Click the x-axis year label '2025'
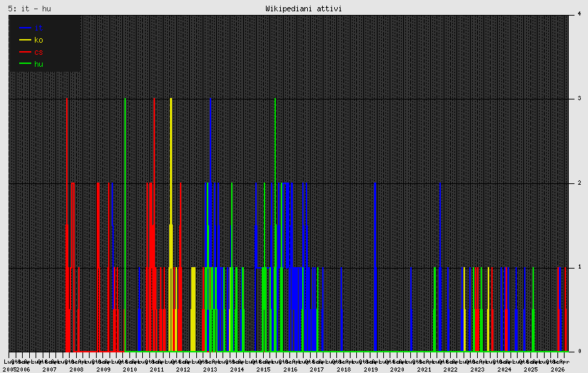The height and width of the screenshot is (373, 588). [x=530, y=369]
